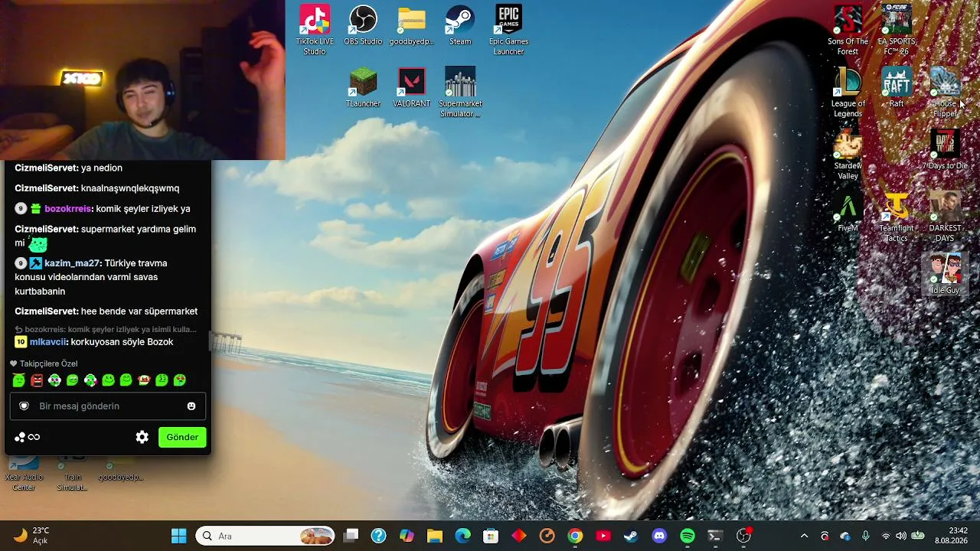
Task: Jump to the replied bozokrreis message preview
Action: (x=106, y=330)
